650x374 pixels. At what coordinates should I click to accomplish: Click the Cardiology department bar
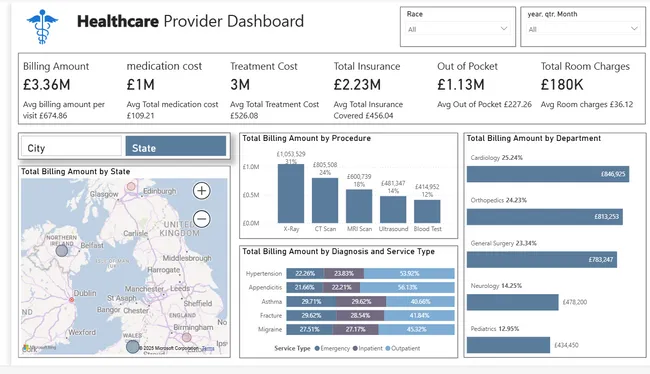click(548, 174)
